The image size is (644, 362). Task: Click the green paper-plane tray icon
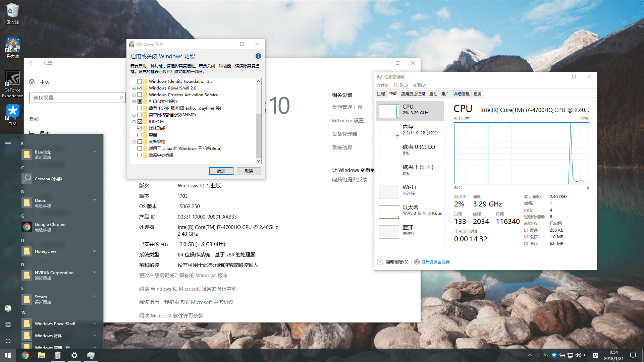[x=546, y=355]
